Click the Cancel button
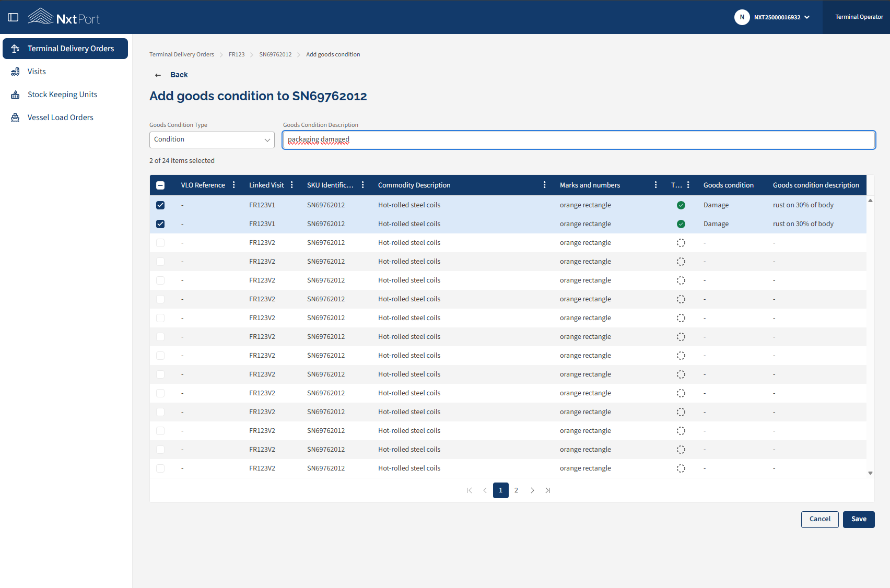Screen dimensions: 890x588 820,520
